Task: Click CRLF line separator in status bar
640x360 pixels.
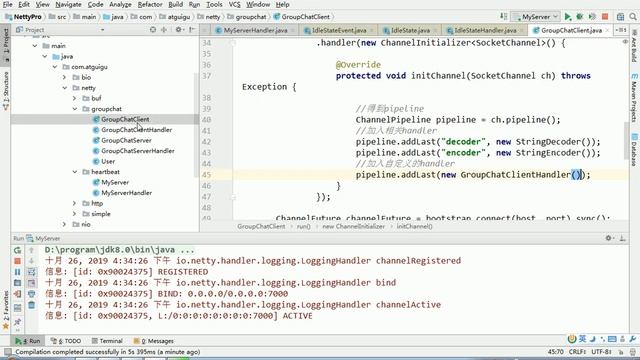Action: pyautogui.click(x=578, y=351)
